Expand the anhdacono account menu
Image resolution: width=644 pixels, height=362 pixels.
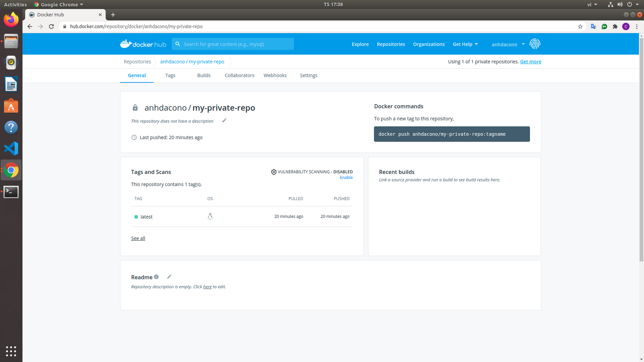508,44
